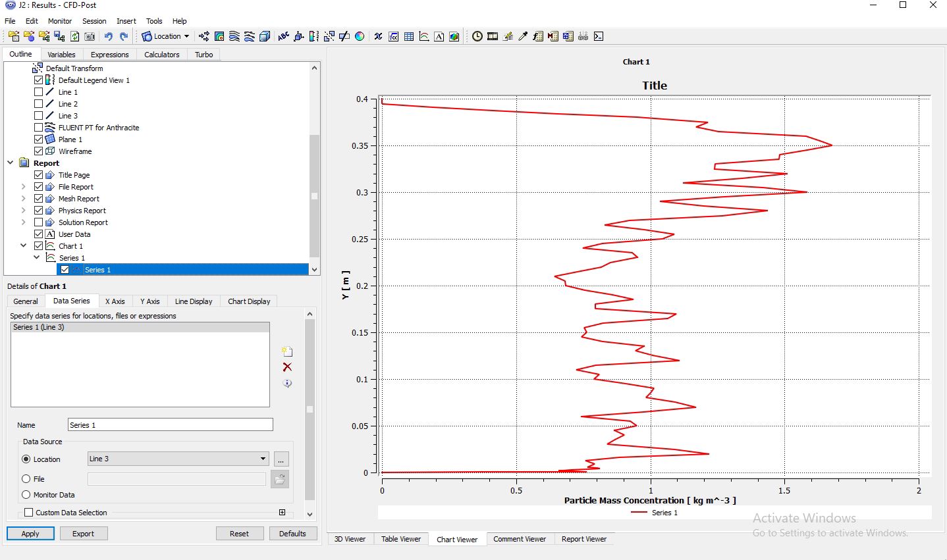Insert a Clip Plane from toolbar
947x560 pixels.
point(344,36)
